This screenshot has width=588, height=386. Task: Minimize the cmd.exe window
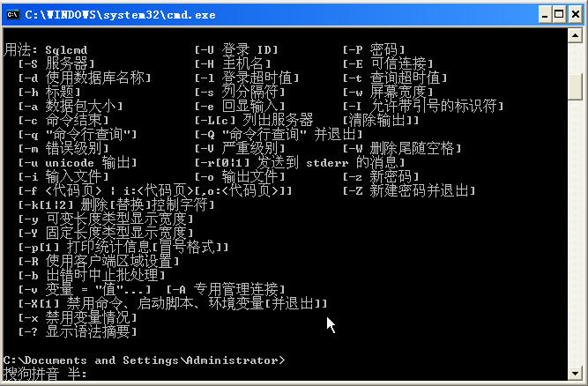(x=545, y=15)
